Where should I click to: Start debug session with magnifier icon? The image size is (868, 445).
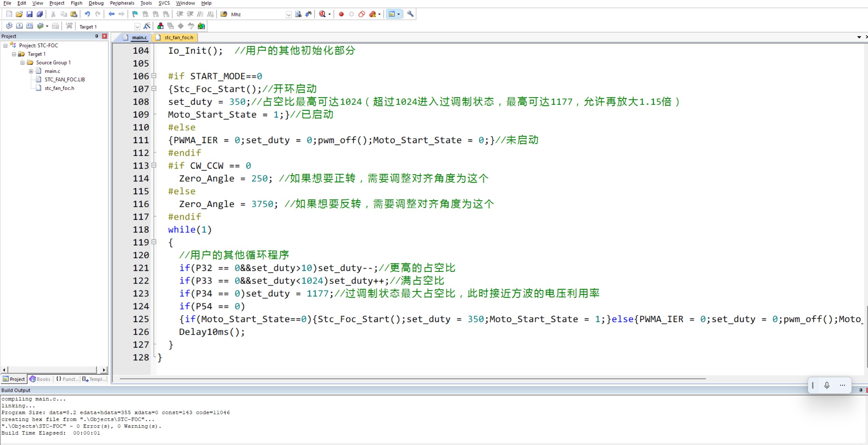coord(322,14)
